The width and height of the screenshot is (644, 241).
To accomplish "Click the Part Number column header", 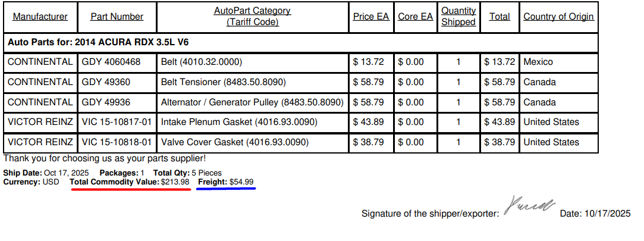I will coord(117,17).
